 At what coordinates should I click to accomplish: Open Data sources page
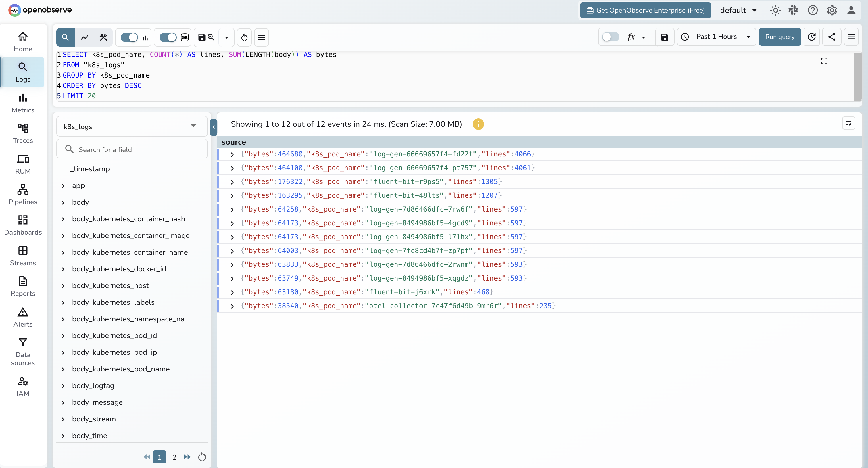(23, 352)
